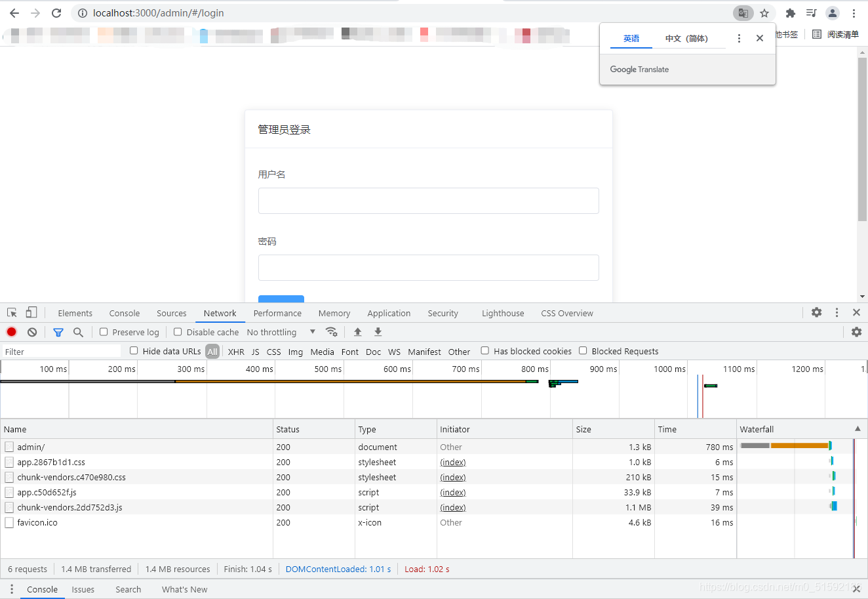Open translate popup options menu
This screenshot has height=599, width=868.
[x=739, y=39]
